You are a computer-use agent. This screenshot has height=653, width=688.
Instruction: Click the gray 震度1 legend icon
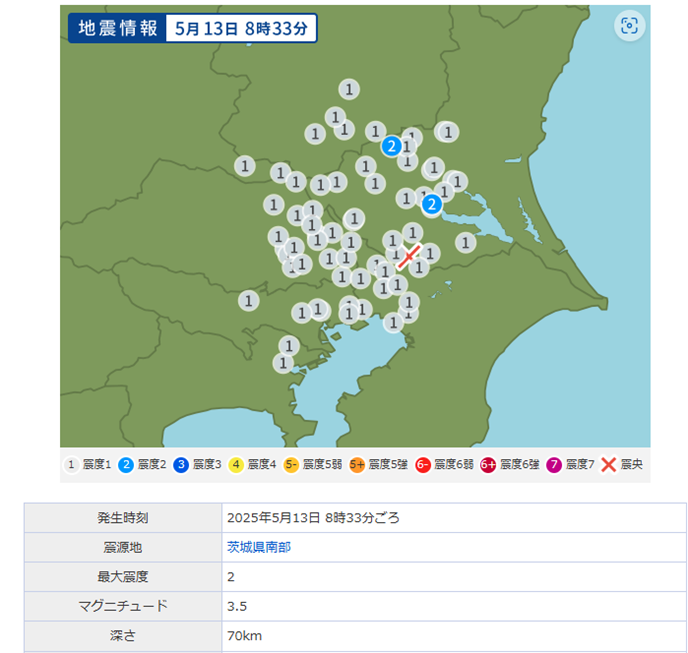[x=71, y=464]
